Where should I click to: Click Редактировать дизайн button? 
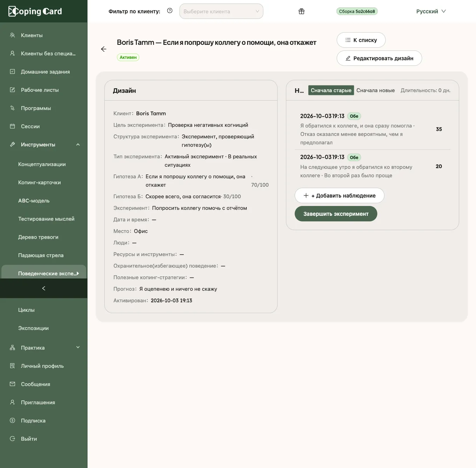click(379, 58)
